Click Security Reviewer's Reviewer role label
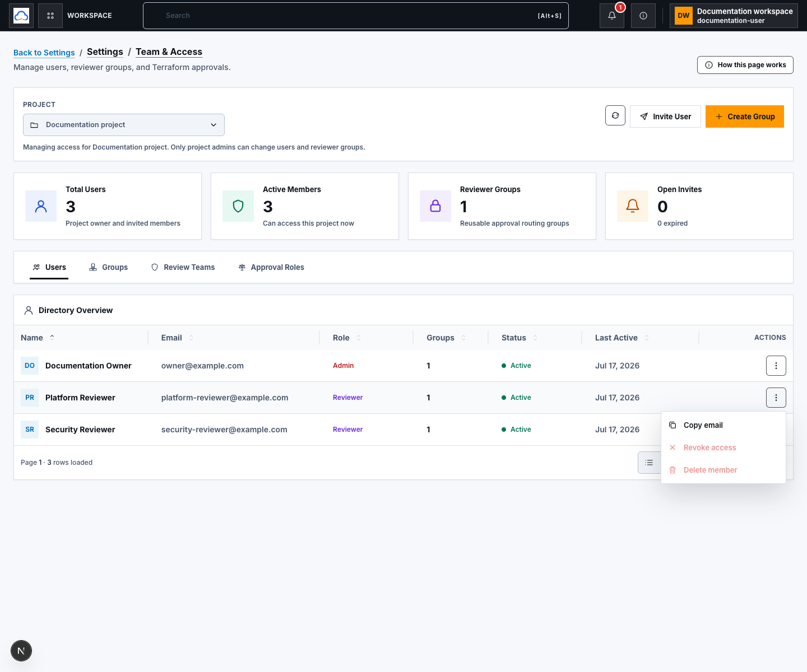This screenshot has height=672, width=807. click(x=347, y=430)
